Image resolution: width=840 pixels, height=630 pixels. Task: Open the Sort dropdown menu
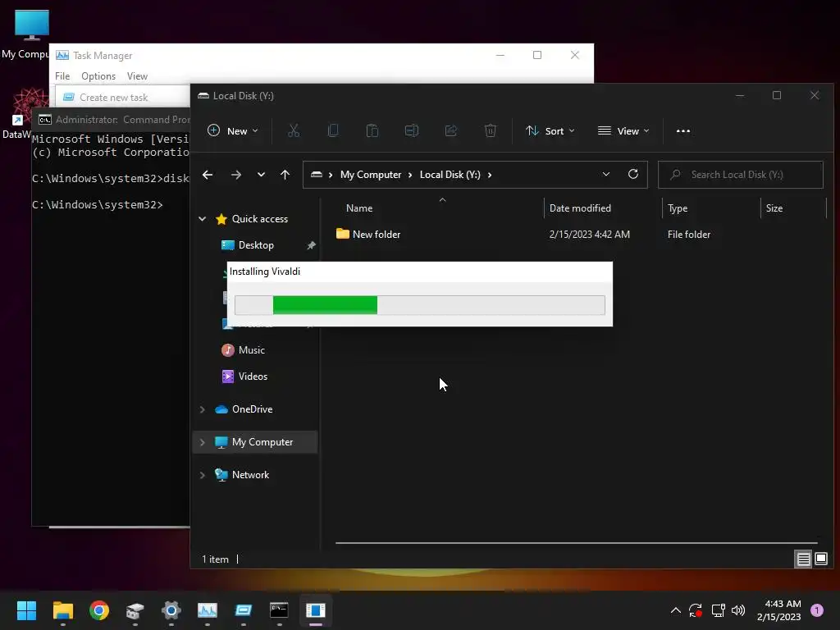click(550, 130)
